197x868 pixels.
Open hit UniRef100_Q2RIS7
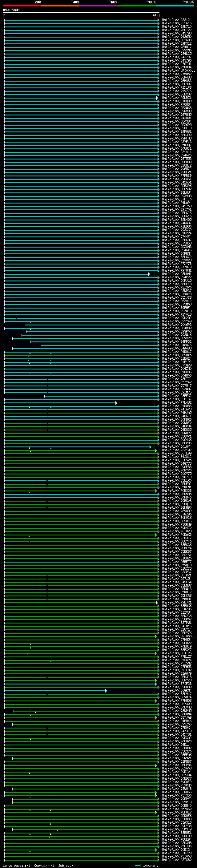177,399
